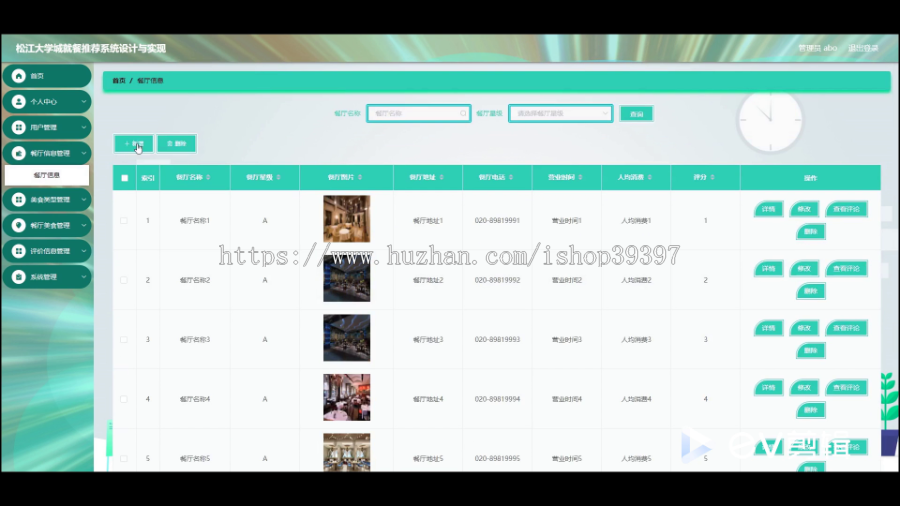The height and width of the screenshot is (506, 900).
Task: Select the 餐厅信息 submenu item
Action: [x=47, y=175]
